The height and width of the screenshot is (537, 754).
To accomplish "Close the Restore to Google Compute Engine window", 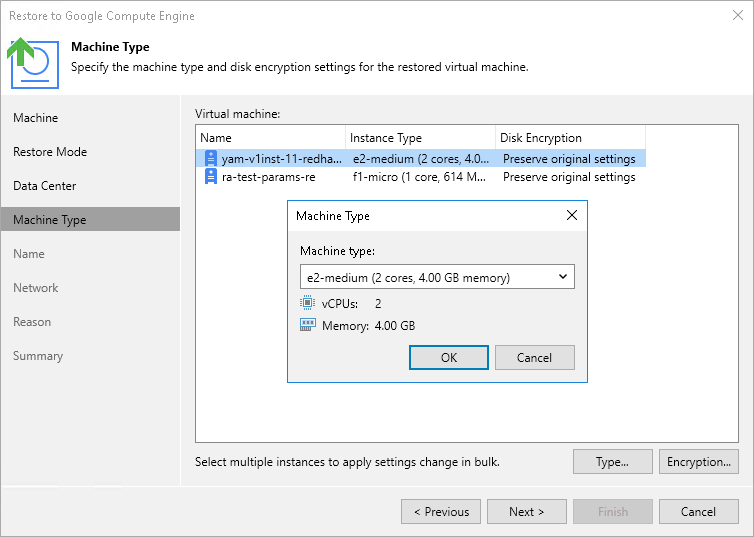I will coord(738,15).
